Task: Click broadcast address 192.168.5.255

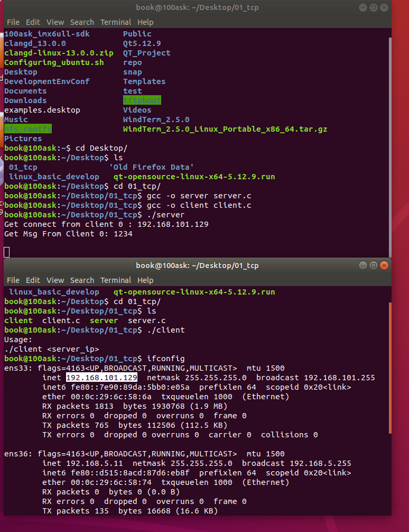Action: (x=320, y=463)
